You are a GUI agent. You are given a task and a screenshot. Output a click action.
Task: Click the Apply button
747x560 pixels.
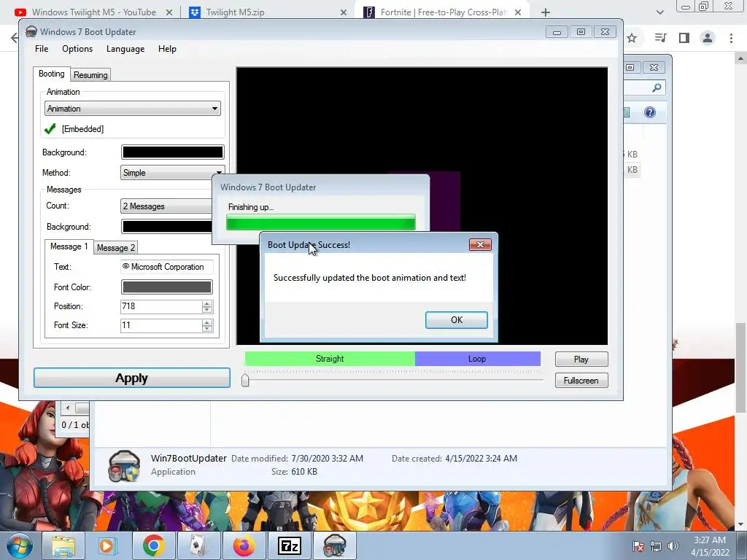132,378
